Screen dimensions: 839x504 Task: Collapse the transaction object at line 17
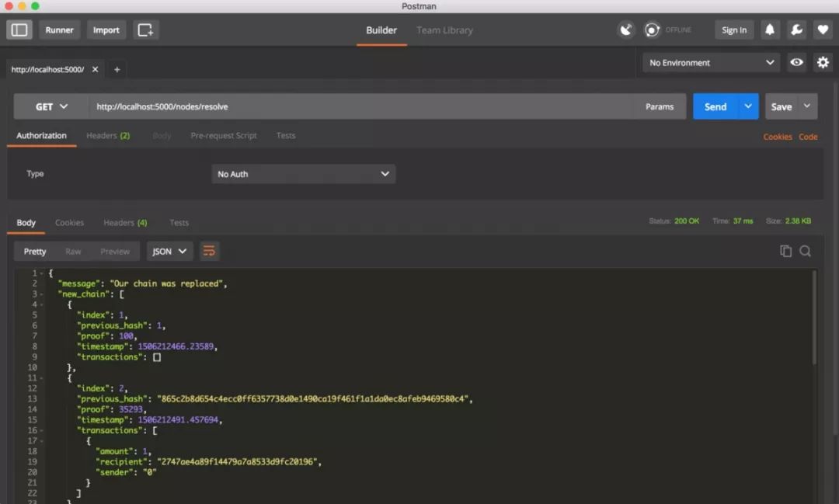[41, 441]
